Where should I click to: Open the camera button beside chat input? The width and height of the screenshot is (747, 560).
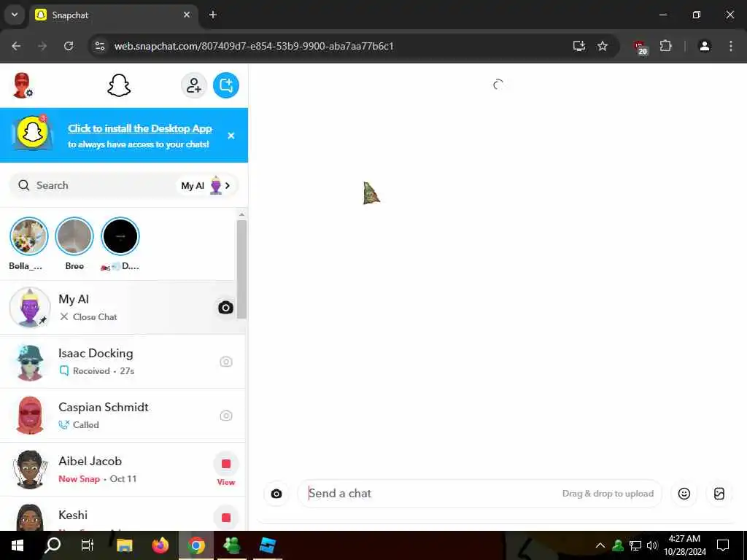point(276,494)
